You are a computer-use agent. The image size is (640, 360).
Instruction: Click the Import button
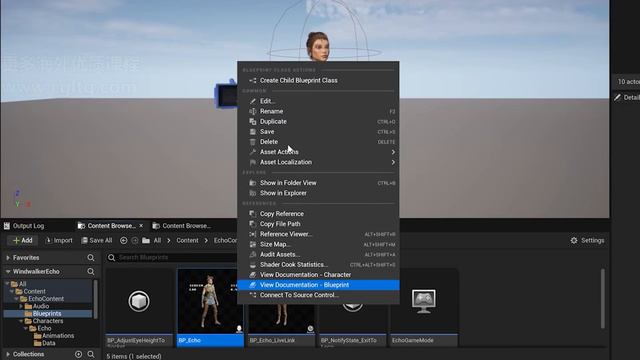[59, 240]
